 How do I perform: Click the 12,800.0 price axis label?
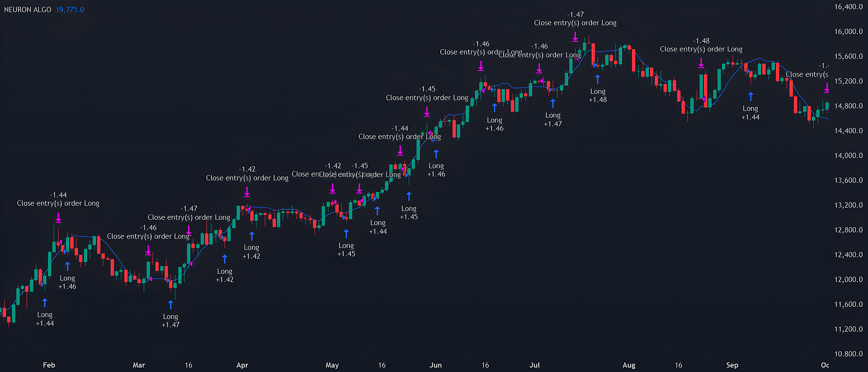(849, 230)
